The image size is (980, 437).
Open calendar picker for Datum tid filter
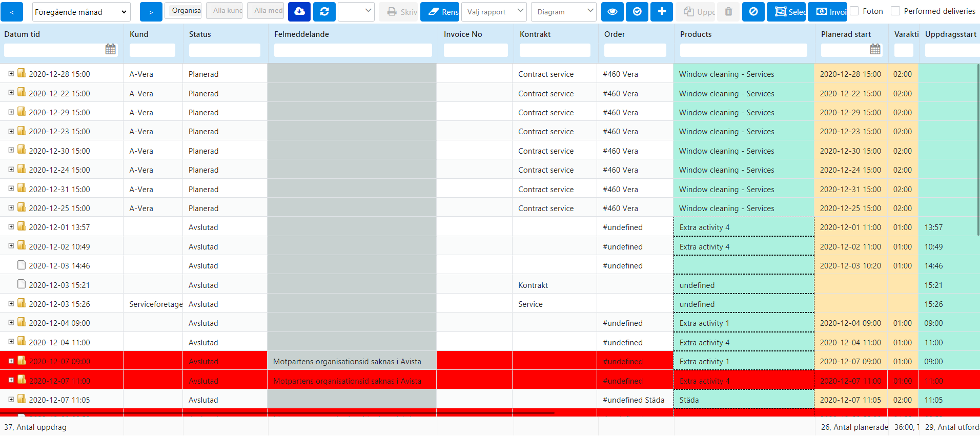pyautogui.click(x=111, y=50)
